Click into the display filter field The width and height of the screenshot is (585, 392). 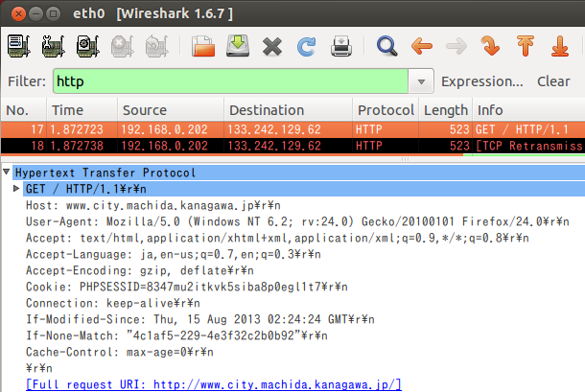230,81
